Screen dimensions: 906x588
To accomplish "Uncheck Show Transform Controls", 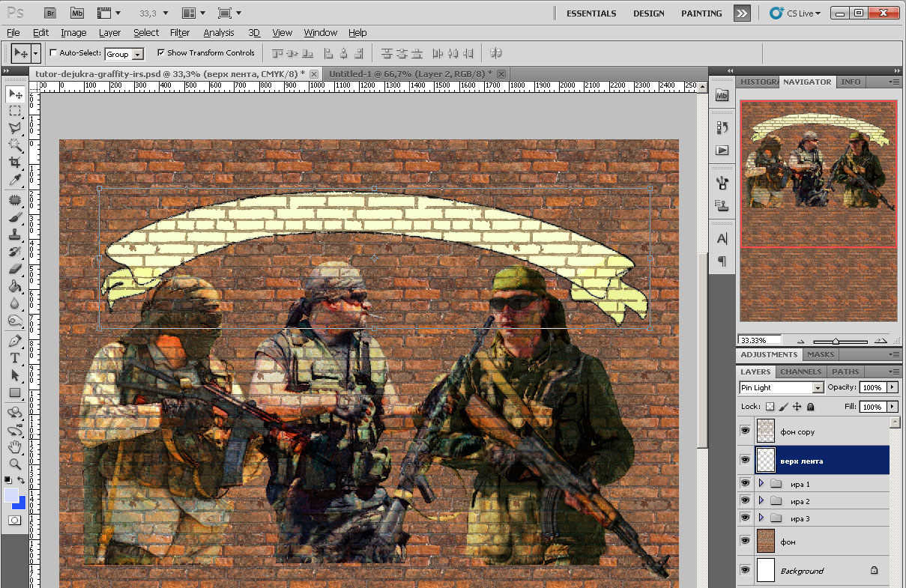I will click(x=161, y=53).
